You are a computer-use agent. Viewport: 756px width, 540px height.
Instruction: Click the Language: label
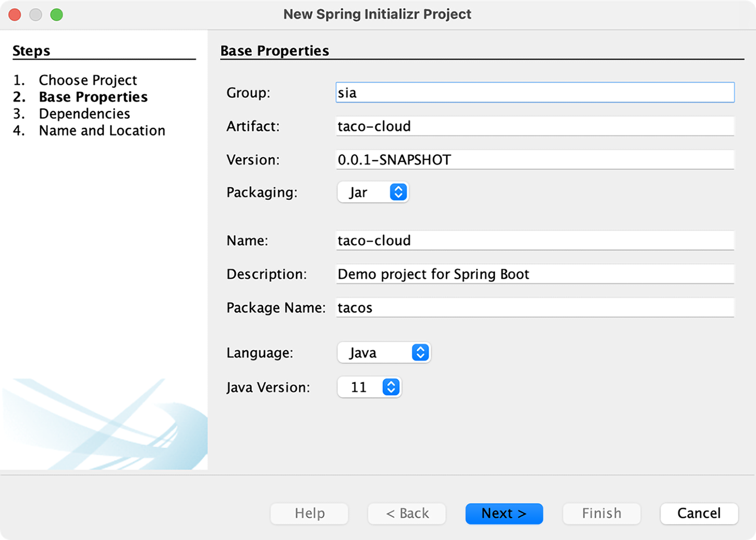(260, 353)
